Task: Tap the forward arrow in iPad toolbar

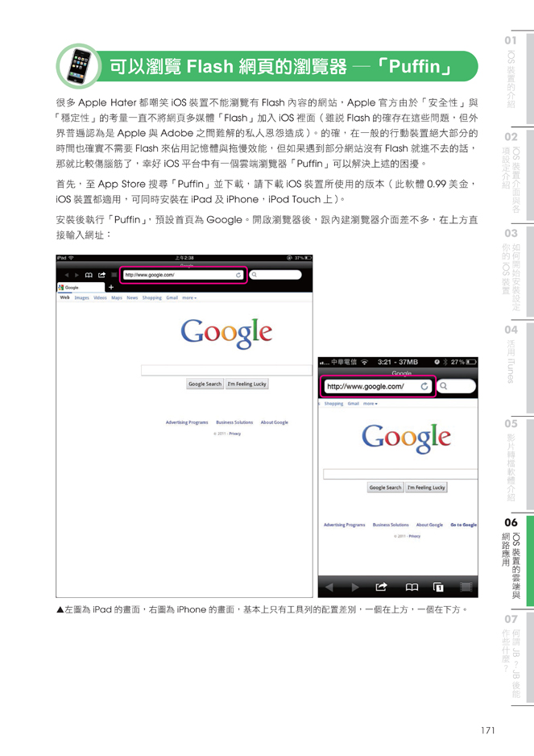Action: tap(77, 275)
